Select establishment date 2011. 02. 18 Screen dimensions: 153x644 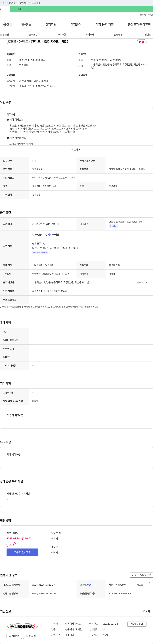(111, 623)
